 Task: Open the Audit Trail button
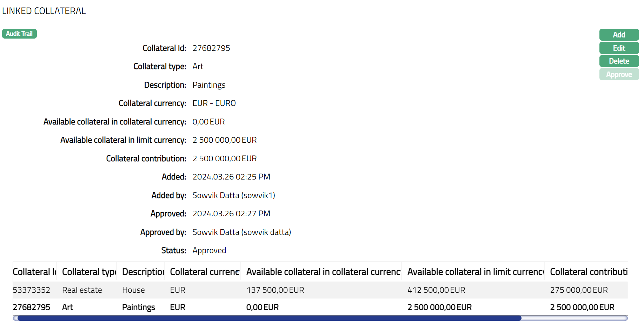point(19,34)
